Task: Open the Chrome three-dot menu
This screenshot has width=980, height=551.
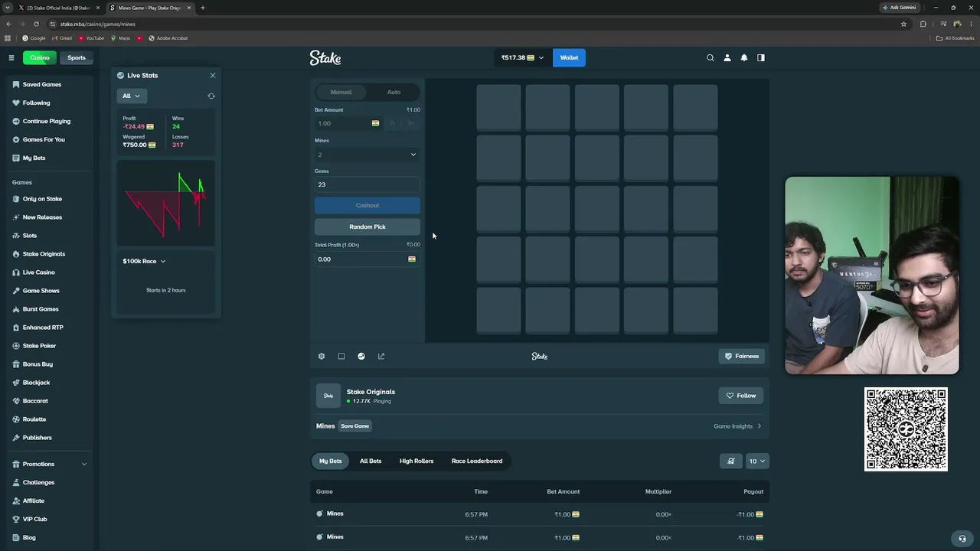Action: [x=971, y=24]
